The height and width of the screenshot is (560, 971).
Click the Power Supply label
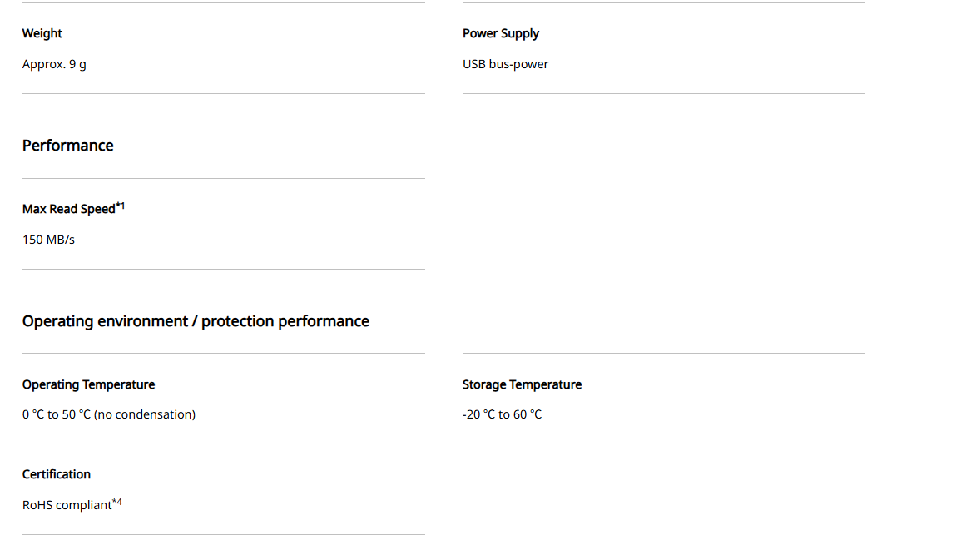501,33
